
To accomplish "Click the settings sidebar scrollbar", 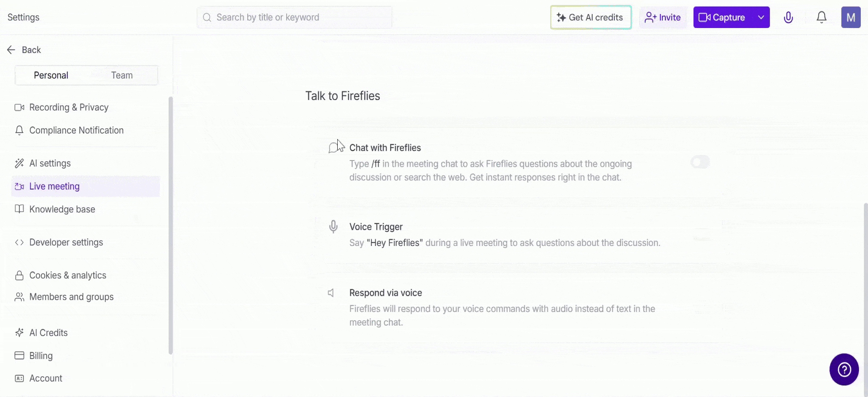I will [x=170, y=225].
